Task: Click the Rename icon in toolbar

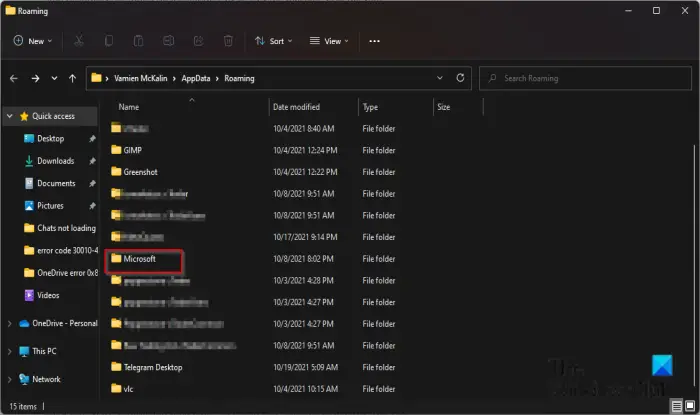Action: point(168,41)
